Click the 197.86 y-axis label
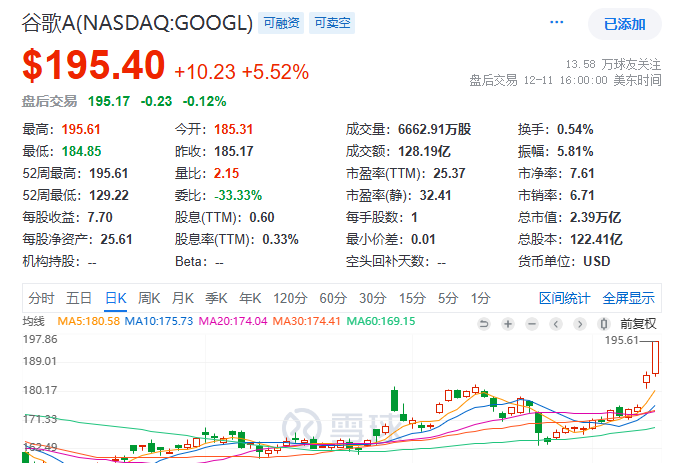The width and height of the screenshot is (678, 463). (x=40, y=339)
